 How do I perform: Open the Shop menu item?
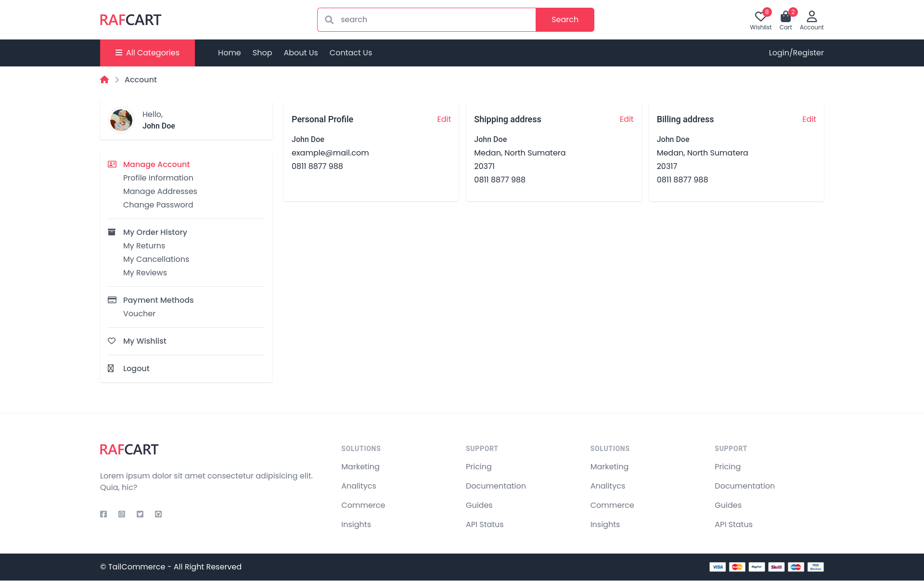click(262, 53)
